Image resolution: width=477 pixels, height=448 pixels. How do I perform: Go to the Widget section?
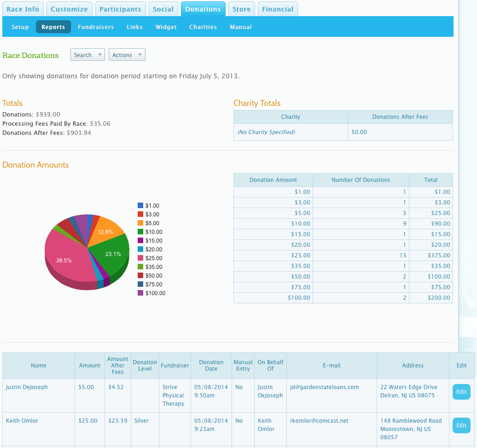[166, 27]
